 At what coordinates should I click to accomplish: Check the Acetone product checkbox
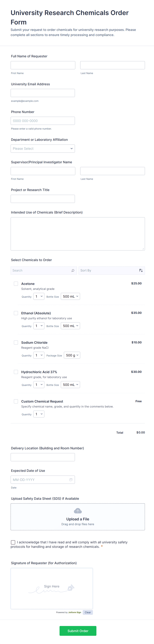pyautogui.click(x=16, y=284)
